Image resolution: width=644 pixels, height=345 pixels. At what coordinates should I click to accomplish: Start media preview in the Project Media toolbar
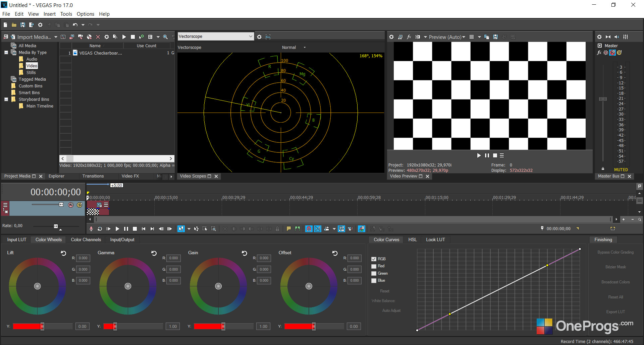point(124,37)
